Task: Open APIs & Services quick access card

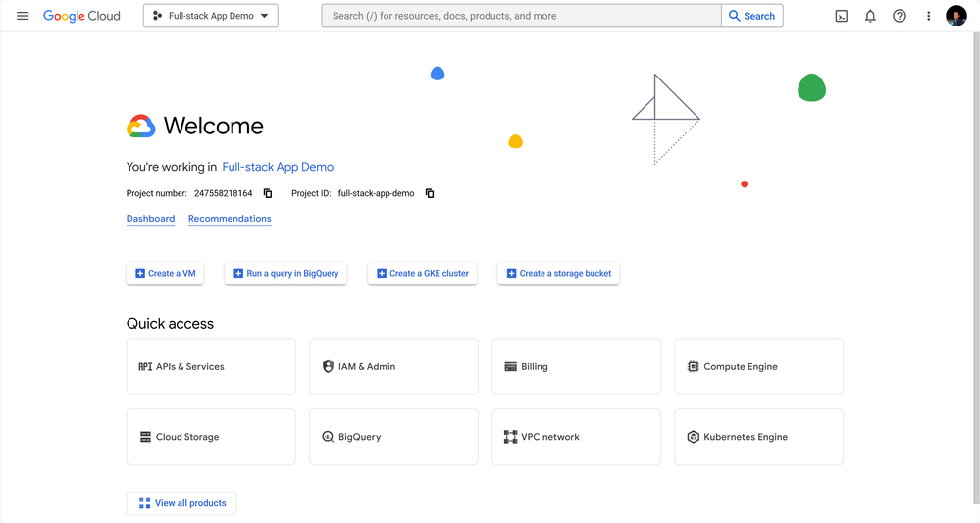Action: click(x=211, y=367)
